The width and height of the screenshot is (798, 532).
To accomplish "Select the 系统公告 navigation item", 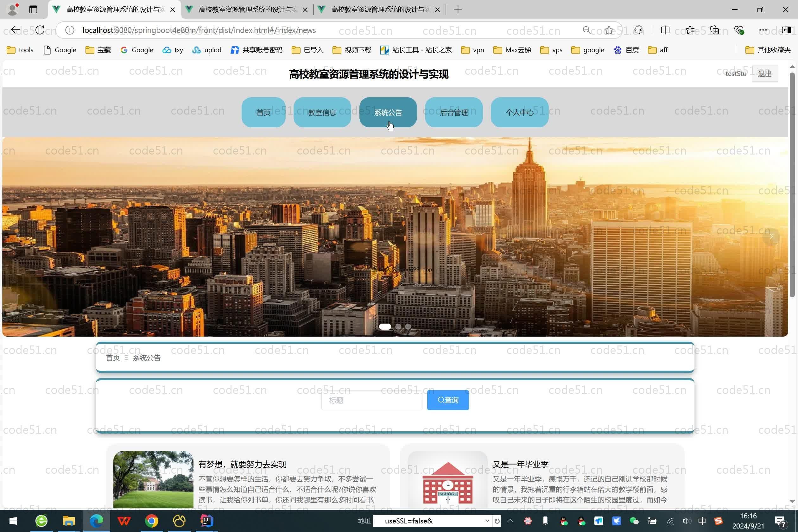I will (388, 112).
